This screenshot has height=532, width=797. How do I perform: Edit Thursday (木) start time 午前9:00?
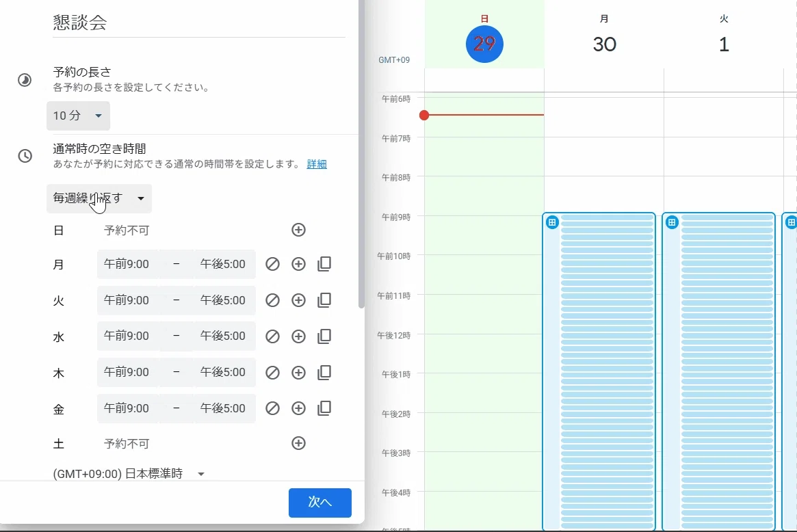tap(127, 372)
